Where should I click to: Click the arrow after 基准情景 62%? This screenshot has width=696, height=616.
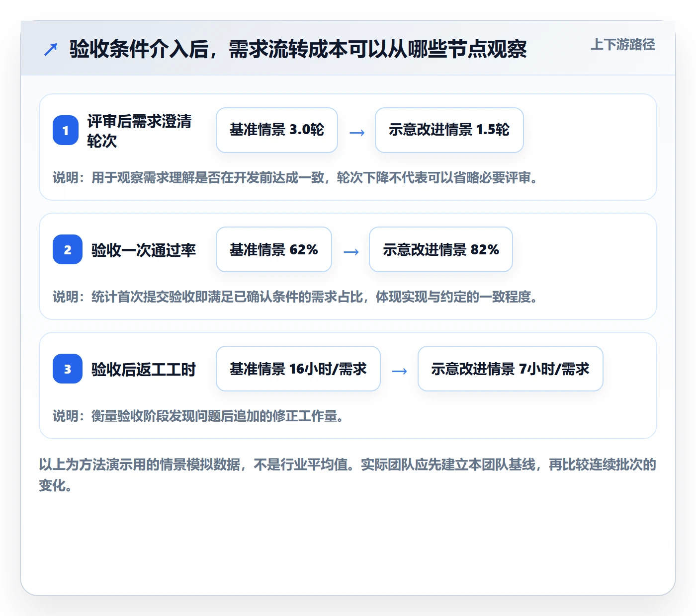click(351, 252)
